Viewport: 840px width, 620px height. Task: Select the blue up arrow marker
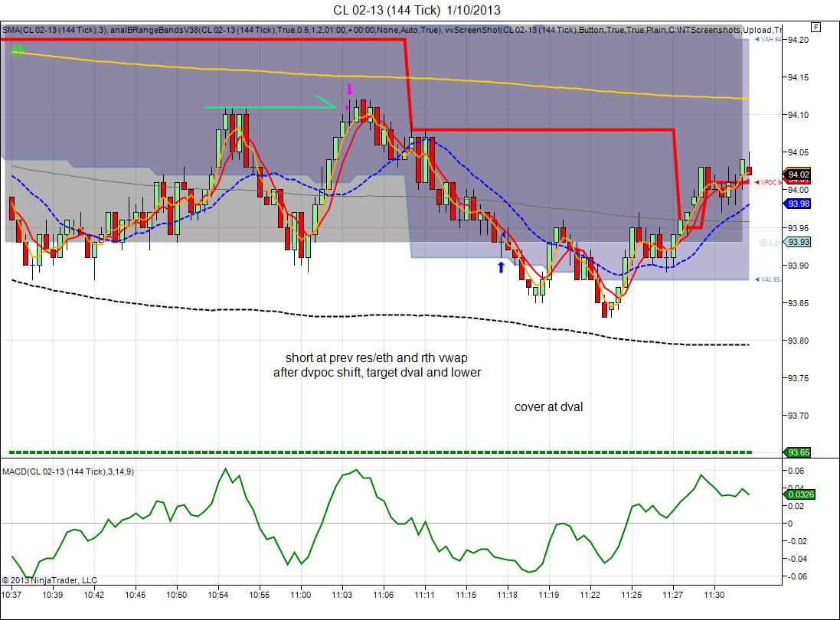pos(501,266)
